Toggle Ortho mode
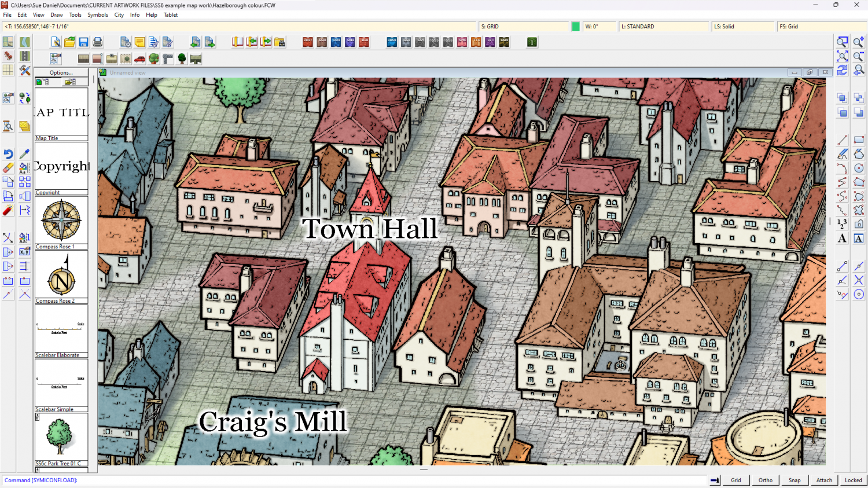Image resolution: width=868 pixels, height=488 pixels. (766, 480)
